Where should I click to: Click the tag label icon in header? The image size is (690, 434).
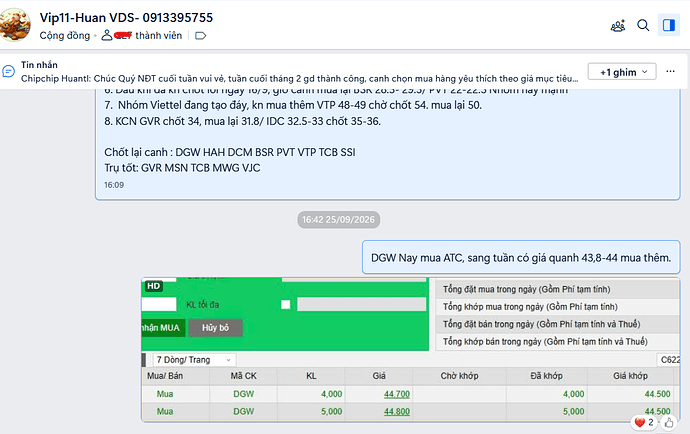201,36
